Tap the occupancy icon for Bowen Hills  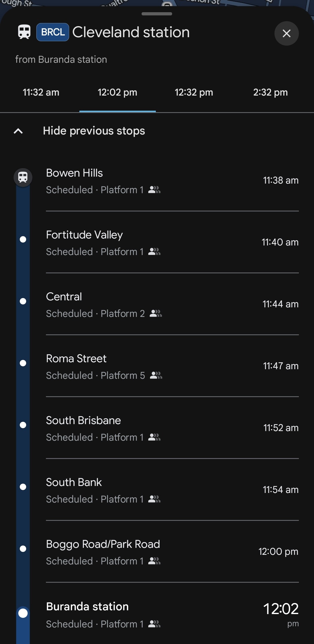154,190
